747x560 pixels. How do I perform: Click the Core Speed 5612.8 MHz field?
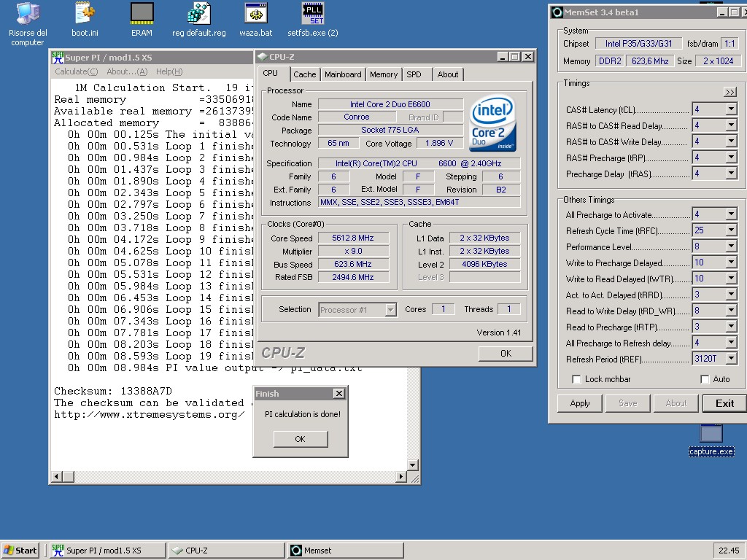(353, 238)
